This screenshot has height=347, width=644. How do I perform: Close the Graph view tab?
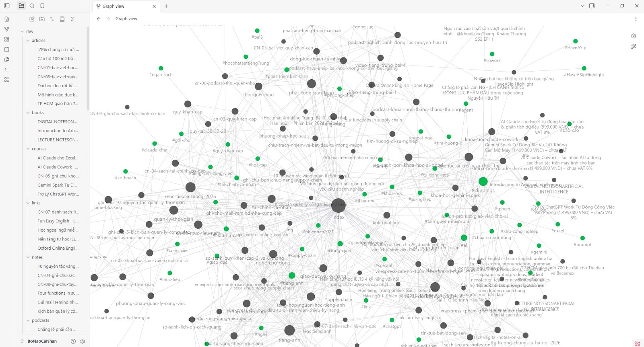click(154, 6)
